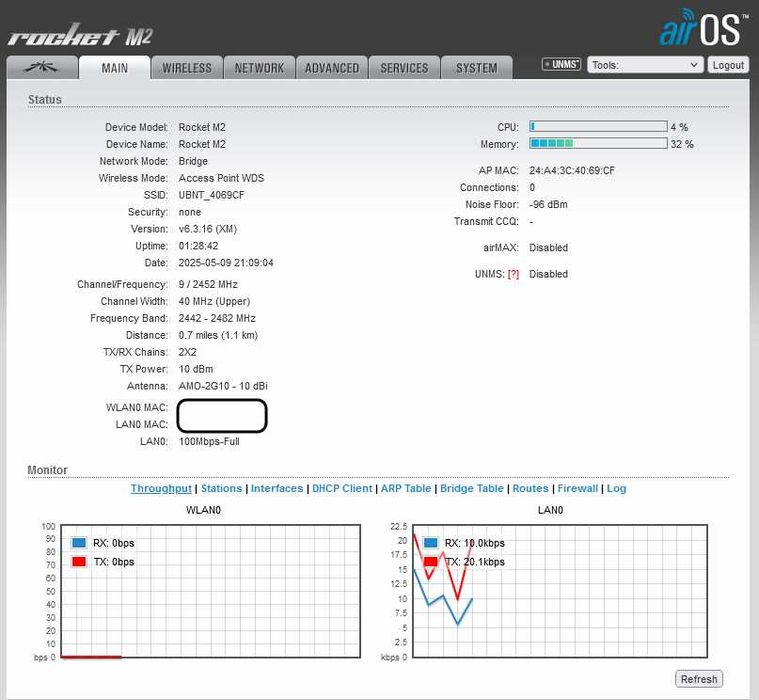
Task: Switch to the MAIN tab
Action: point(115,68)
